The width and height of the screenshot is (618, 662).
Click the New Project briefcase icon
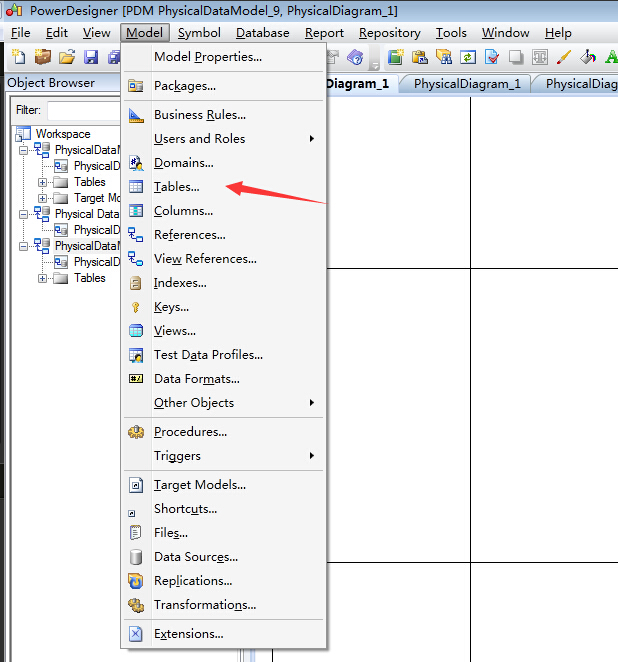pyautogui.click(x=43, y=57)
